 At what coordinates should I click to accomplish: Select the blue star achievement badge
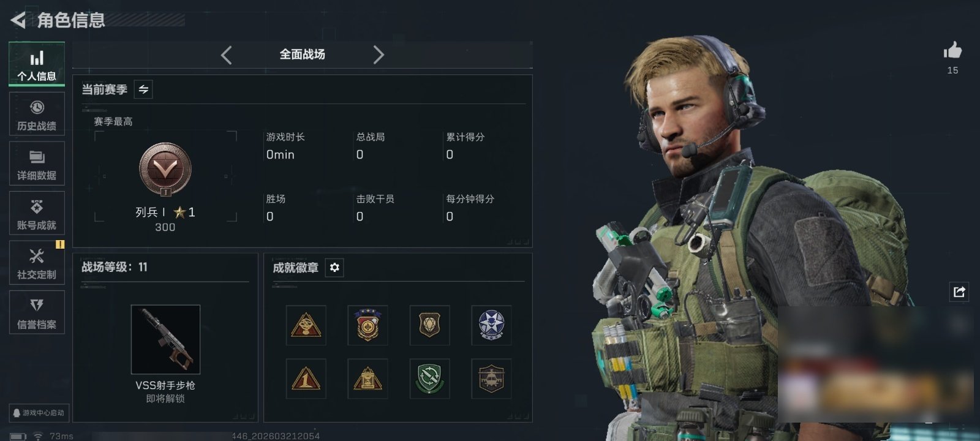click(491, 325)
